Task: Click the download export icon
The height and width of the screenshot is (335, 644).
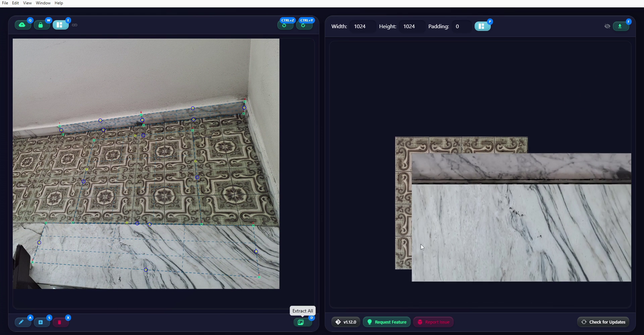Action: [621, 26]
